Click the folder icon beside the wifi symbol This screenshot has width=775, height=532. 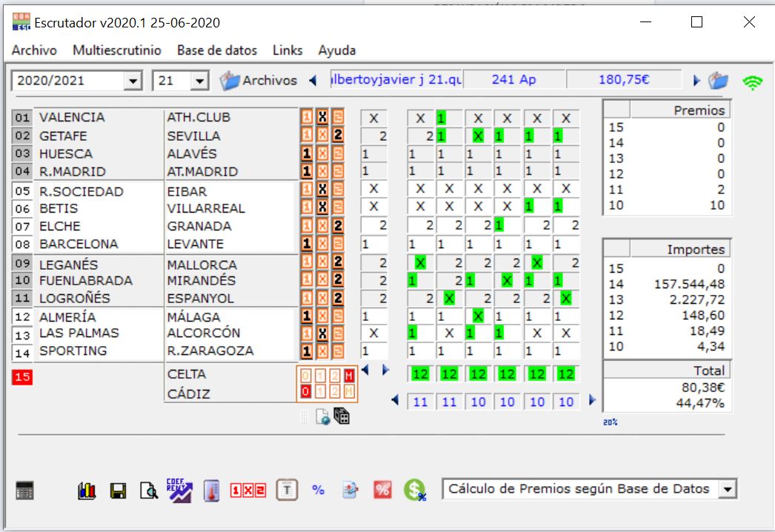pos(718,80)
